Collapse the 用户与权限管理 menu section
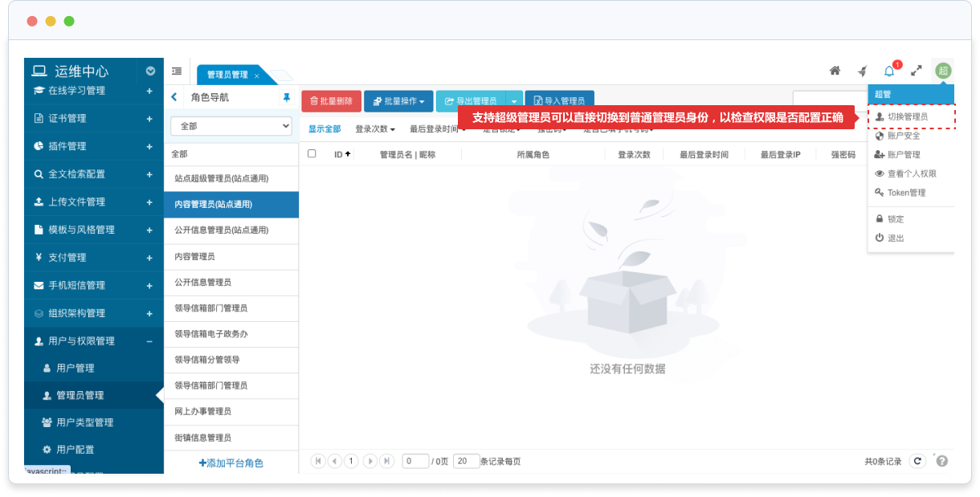The width and height of the screenshot is (980, 497). click(x=149, y=341)
